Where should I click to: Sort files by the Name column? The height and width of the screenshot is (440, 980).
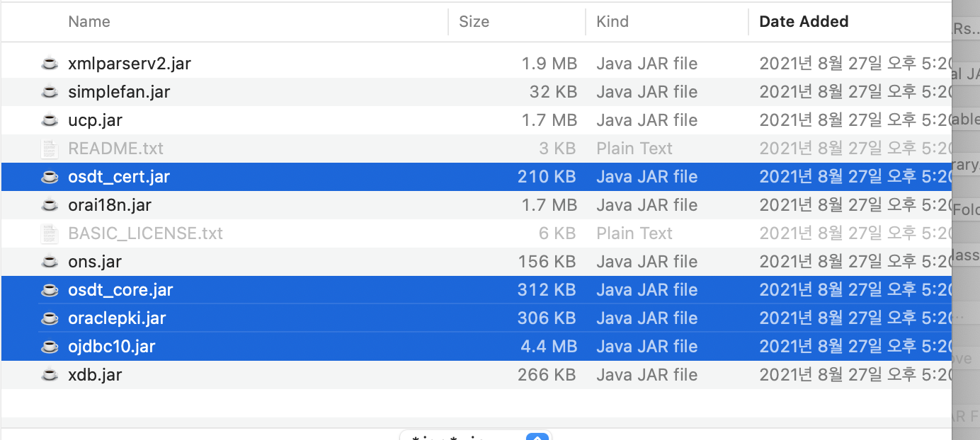point(89,22)
